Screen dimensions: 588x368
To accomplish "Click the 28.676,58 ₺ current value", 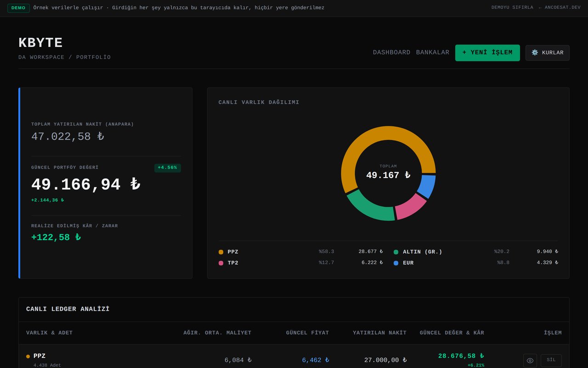I will tap(461, 356).
